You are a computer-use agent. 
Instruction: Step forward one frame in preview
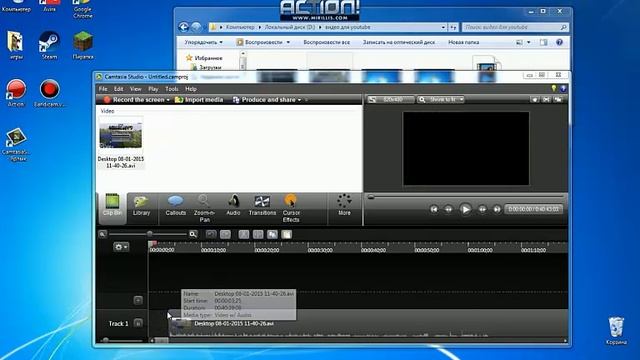click(482, 209)
